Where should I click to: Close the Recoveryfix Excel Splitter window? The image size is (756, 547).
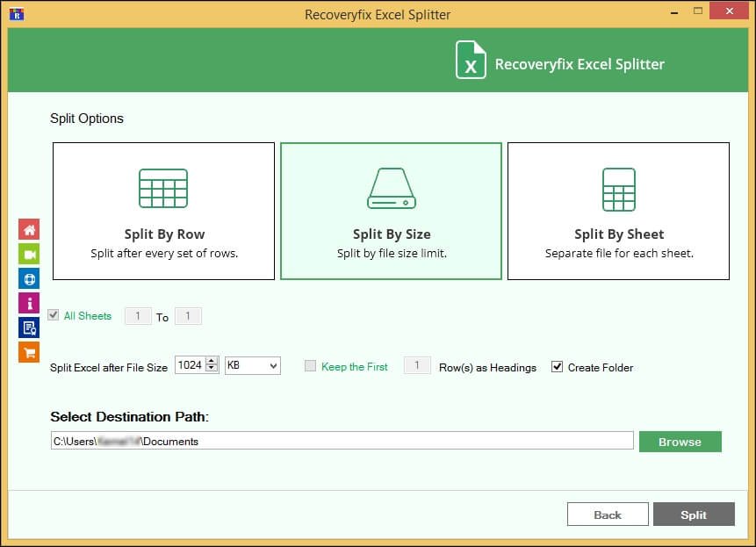coord(729,11)
